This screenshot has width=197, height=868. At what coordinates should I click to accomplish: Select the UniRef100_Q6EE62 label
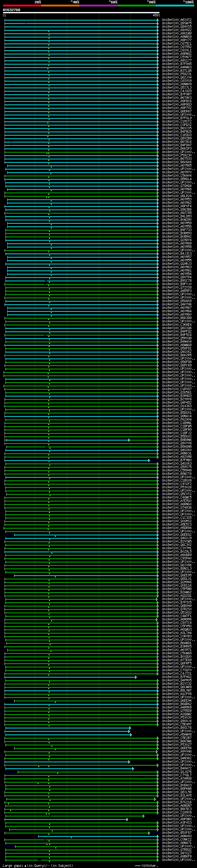coord(176,535)
